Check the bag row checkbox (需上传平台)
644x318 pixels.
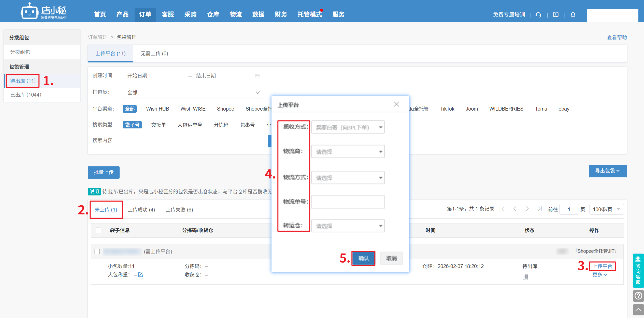click(x=97, y=251)
